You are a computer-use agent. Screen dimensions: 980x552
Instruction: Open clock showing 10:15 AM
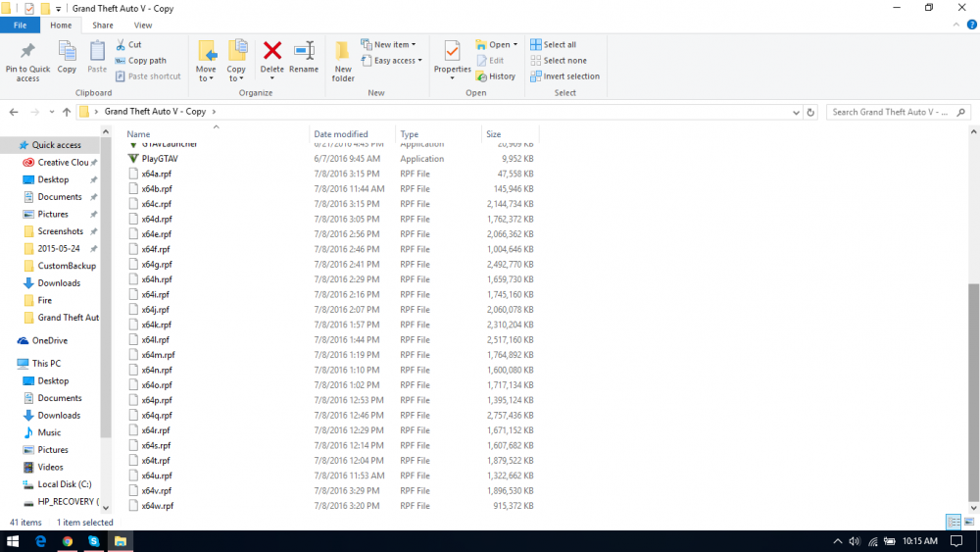[920, 541]
